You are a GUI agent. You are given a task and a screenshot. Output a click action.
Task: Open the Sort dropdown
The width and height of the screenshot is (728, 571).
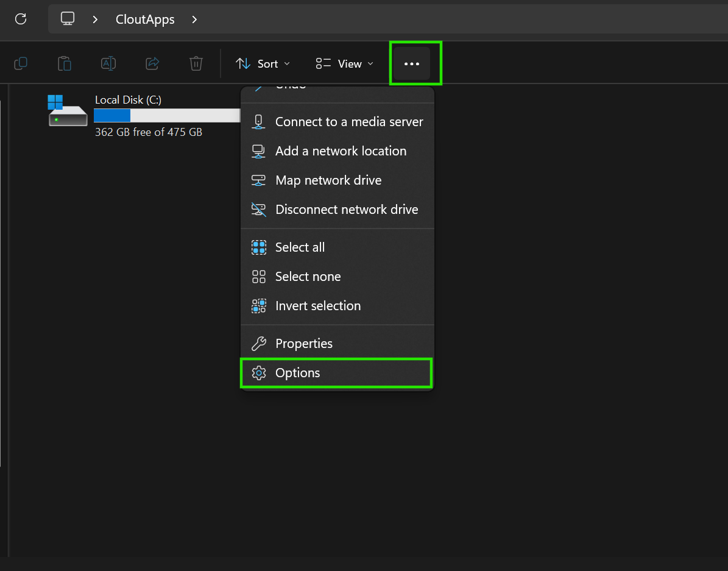(263, 63)
